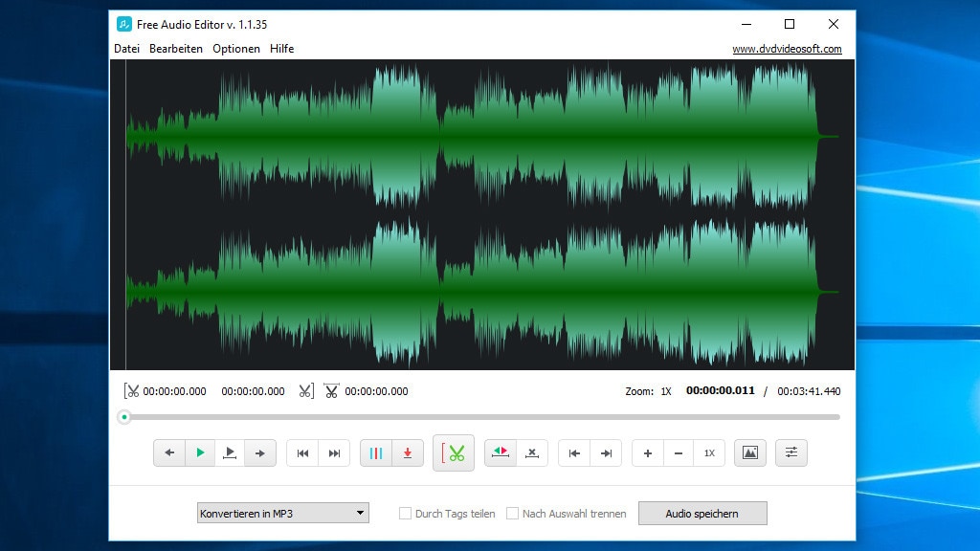Check the Nach Auswahl trennen option
This screenshot has height=551, width=980.
point(514,513)
